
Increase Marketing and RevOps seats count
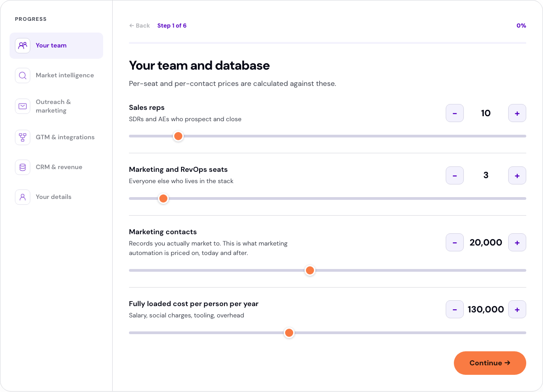tap(517, 175)
